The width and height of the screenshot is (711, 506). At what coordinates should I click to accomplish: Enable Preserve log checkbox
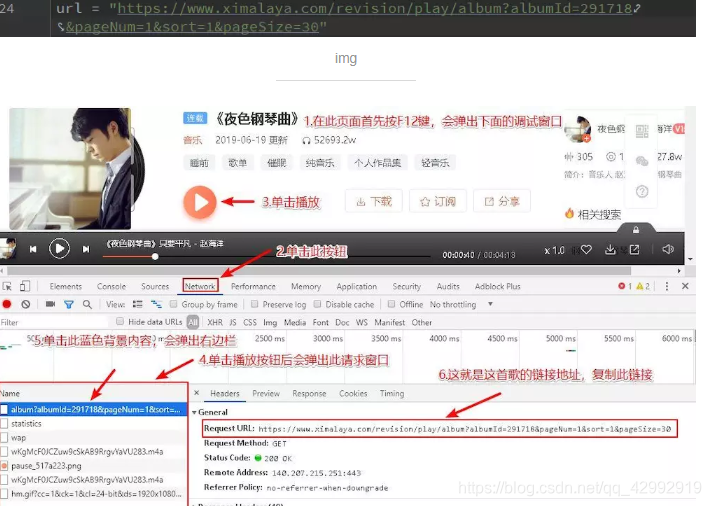[254, 304]
